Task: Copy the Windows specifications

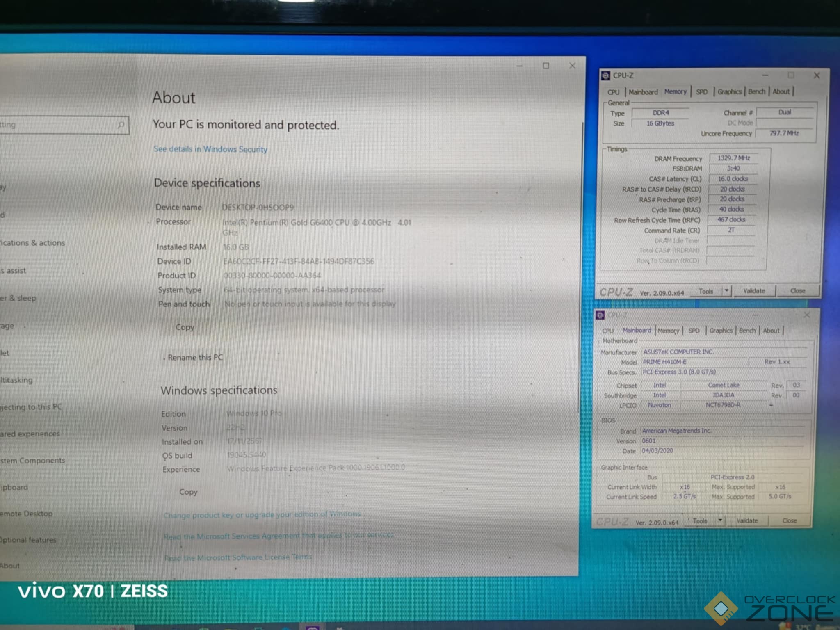Action: coord(188,492)
